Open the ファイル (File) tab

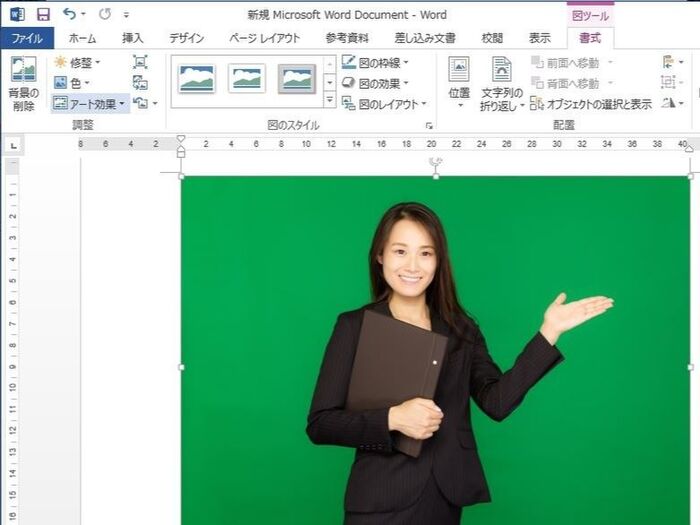click(26, 38)
